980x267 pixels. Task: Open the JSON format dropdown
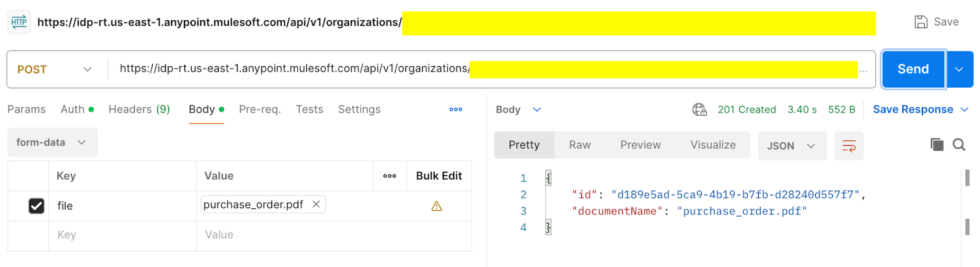click(792, 146)
